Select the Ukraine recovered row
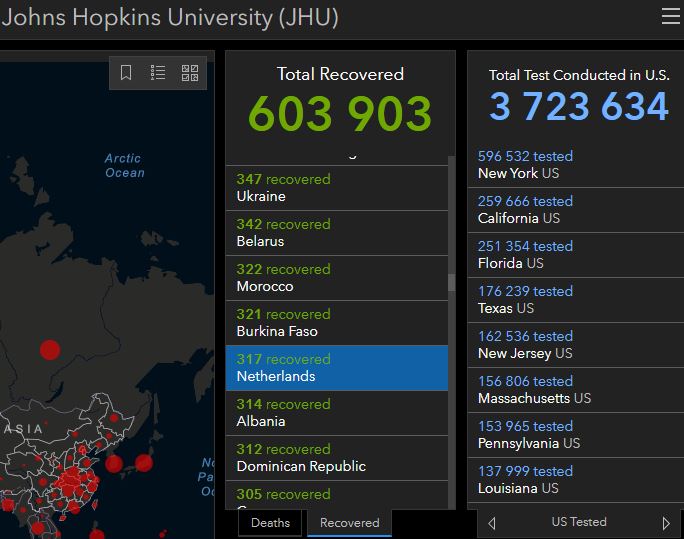The width and height of the screenshot is (684, 539). tap(337, 188)
